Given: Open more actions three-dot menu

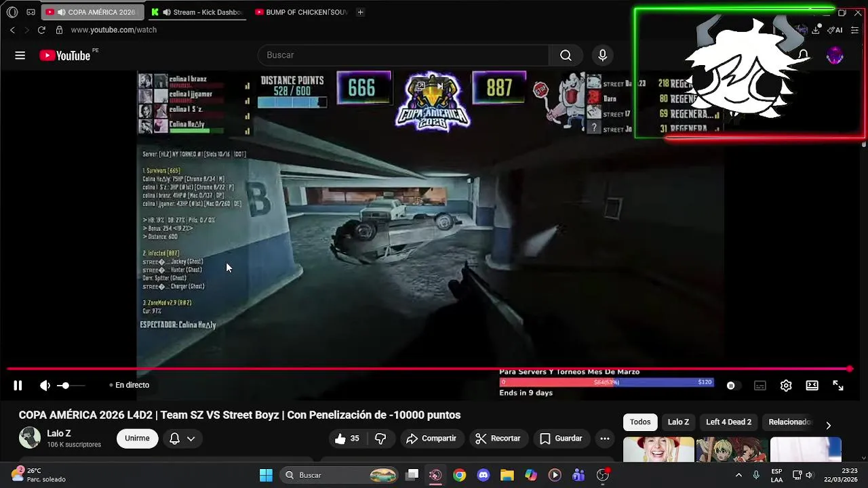Looking at the screenshot, I should 604,439.
